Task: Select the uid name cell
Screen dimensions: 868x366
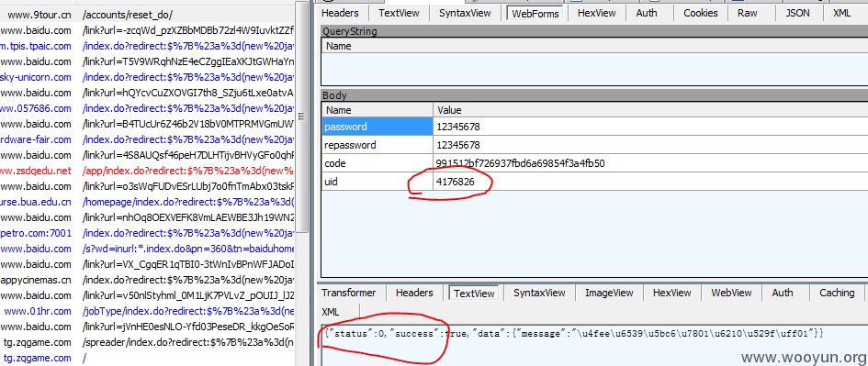Action: pos(378,182)
